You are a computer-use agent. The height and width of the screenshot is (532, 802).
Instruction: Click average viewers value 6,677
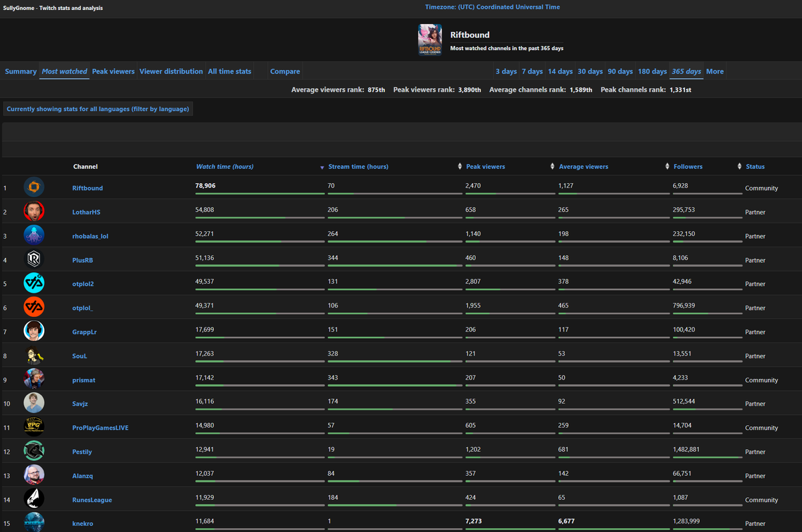[567, 521]
